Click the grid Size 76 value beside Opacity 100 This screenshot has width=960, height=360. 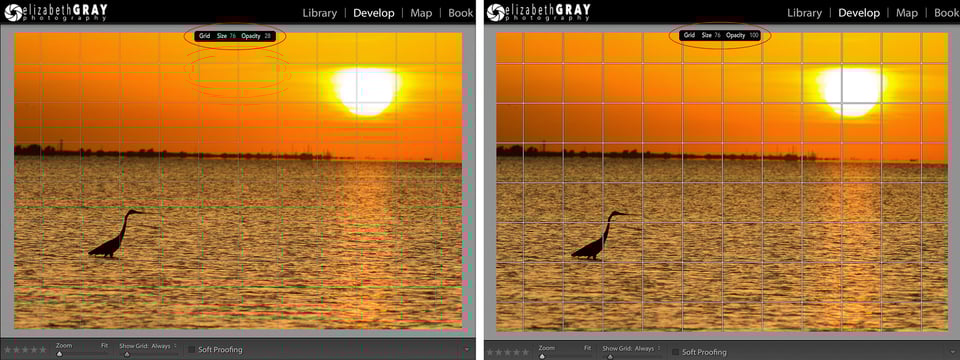point(717,36)
